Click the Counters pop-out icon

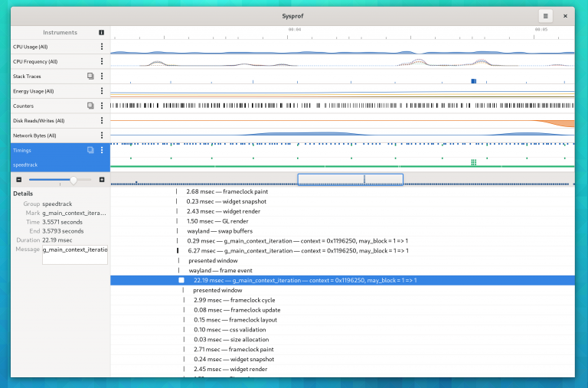pos(90,106)
